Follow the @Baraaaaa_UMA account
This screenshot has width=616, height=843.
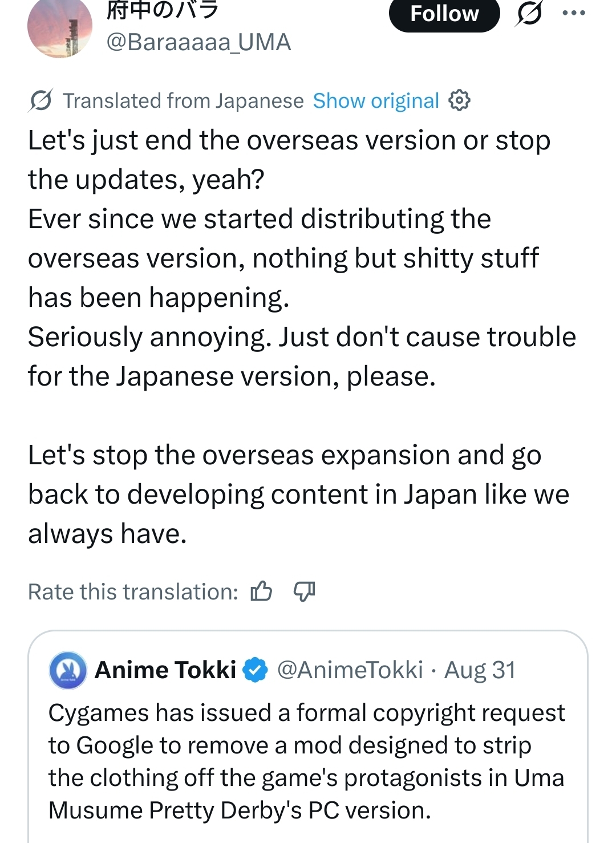444,14
